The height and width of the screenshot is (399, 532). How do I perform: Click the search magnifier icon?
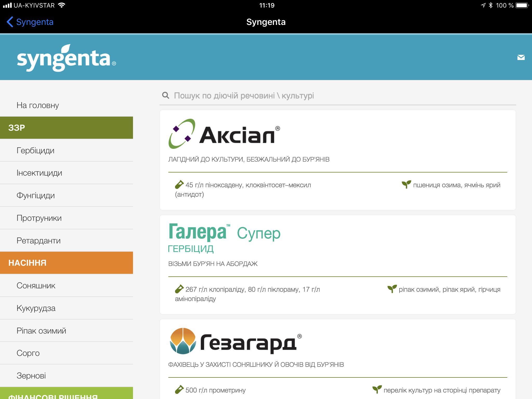click(x=165, y=95)
